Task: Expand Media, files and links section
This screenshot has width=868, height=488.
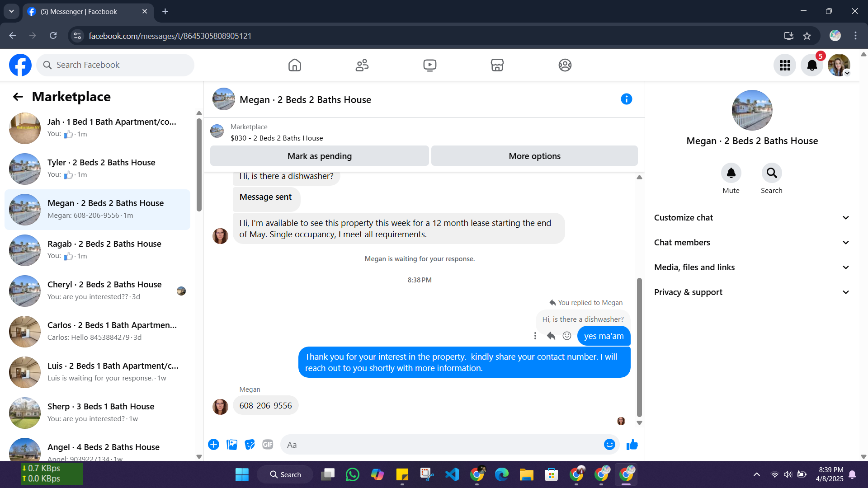Action: coord(752,267)
